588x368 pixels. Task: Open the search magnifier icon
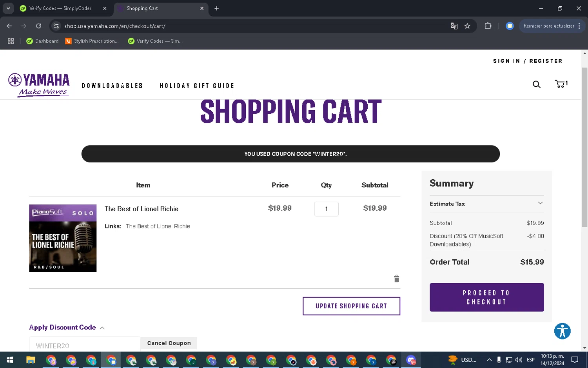[x=537, y=84]
